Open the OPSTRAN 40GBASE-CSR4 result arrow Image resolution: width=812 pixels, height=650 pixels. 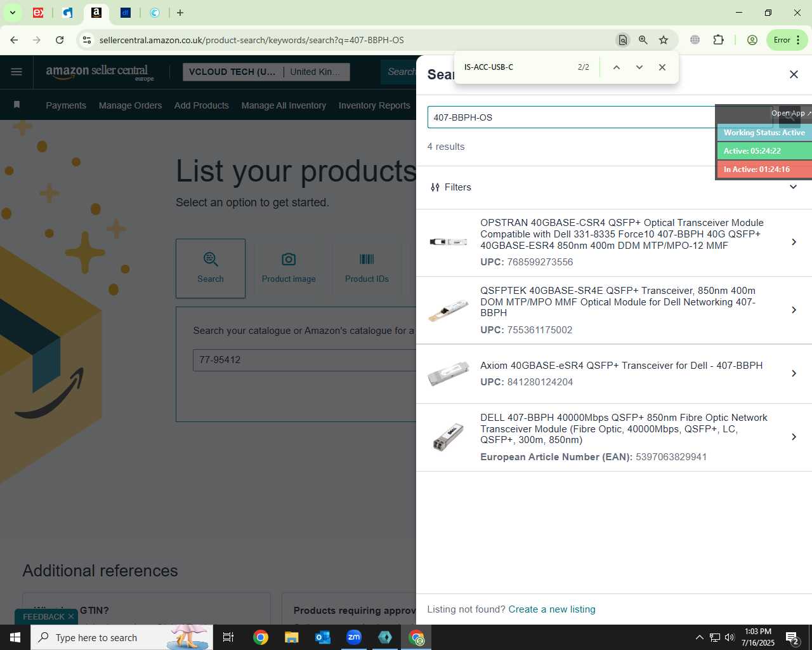(x=794, y=242)
